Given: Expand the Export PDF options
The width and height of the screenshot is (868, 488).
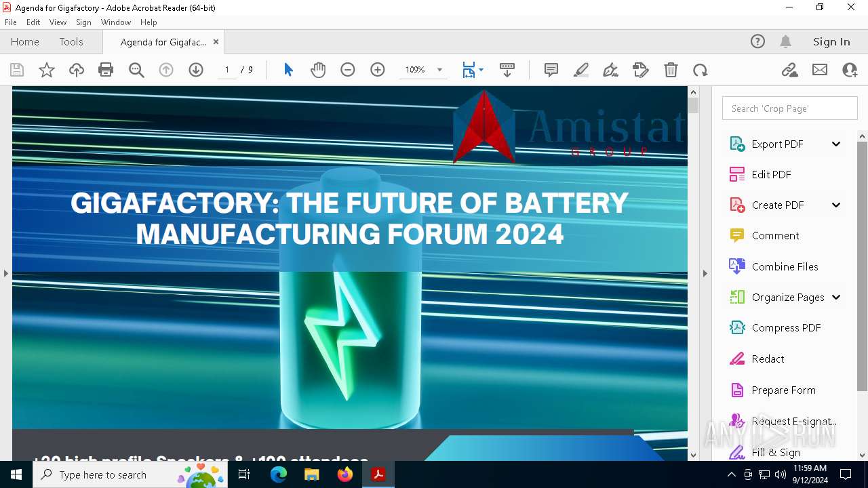Looking at the screenshot, I should click(x=836, y=144).
